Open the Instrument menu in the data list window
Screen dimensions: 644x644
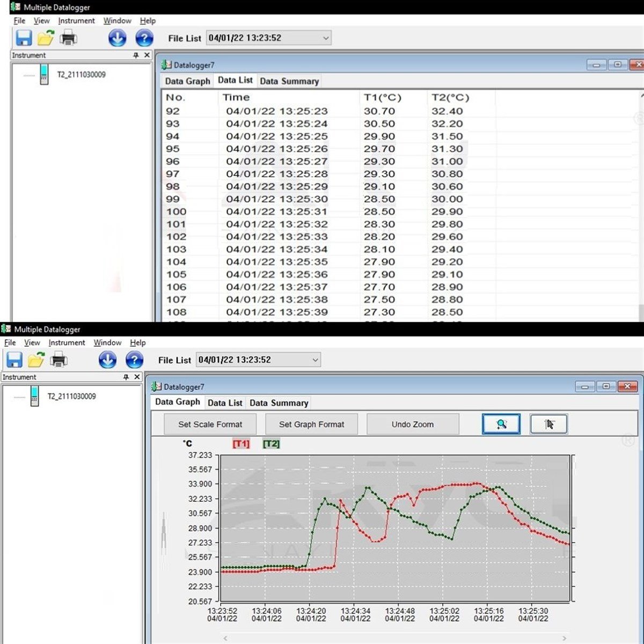(76, 20)
